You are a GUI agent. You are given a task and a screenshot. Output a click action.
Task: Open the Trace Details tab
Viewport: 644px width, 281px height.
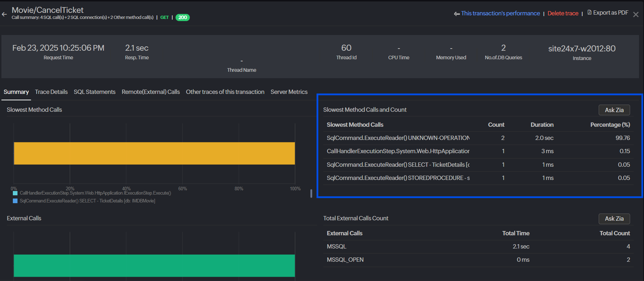51,92
